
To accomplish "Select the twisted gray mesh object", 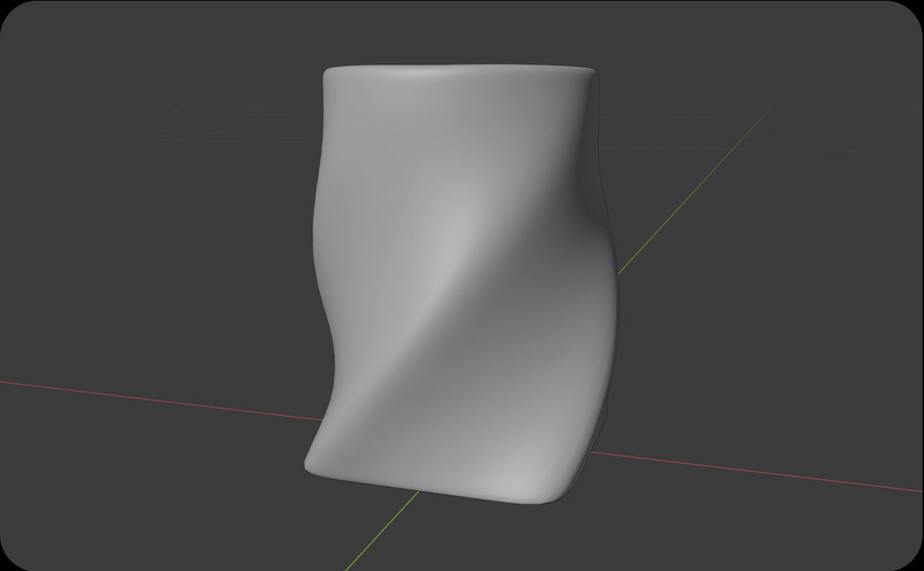I will (x=461, y=283).
